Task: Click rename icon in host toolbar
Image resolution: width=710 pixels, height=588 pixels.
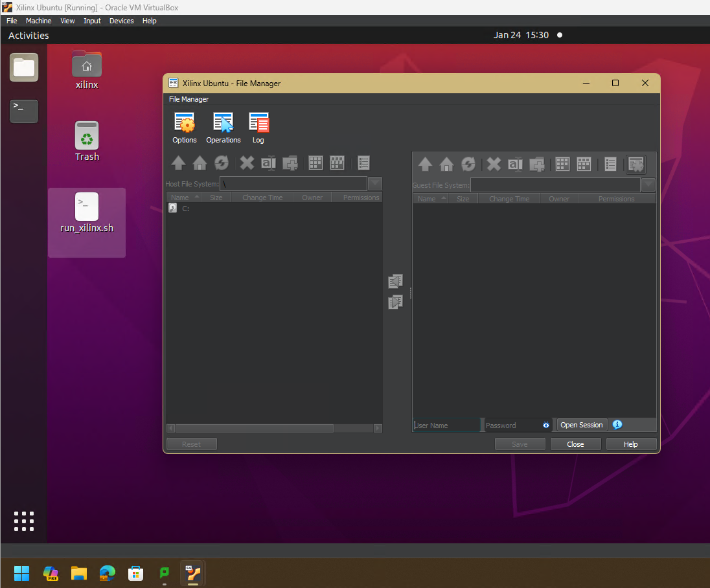Action: point(268,163)
